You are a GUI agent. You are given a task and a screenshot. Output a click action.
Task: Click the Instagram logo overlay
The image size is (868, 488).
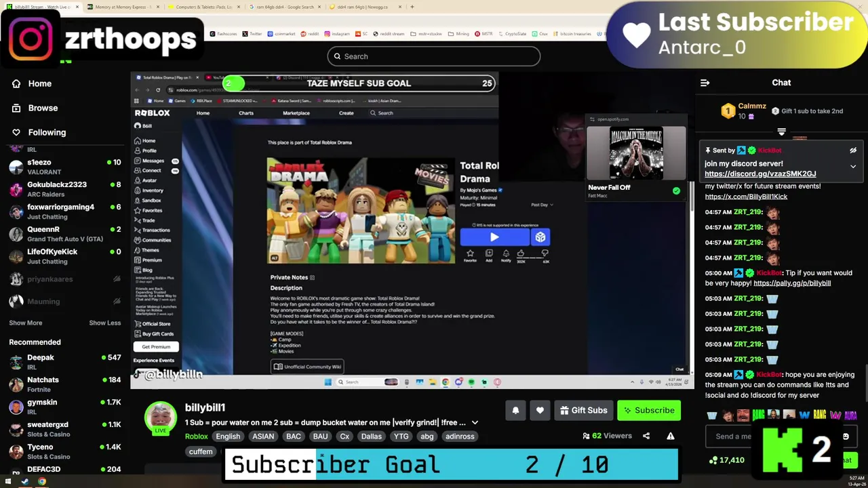pyautogui.click(x=31, y=38)
